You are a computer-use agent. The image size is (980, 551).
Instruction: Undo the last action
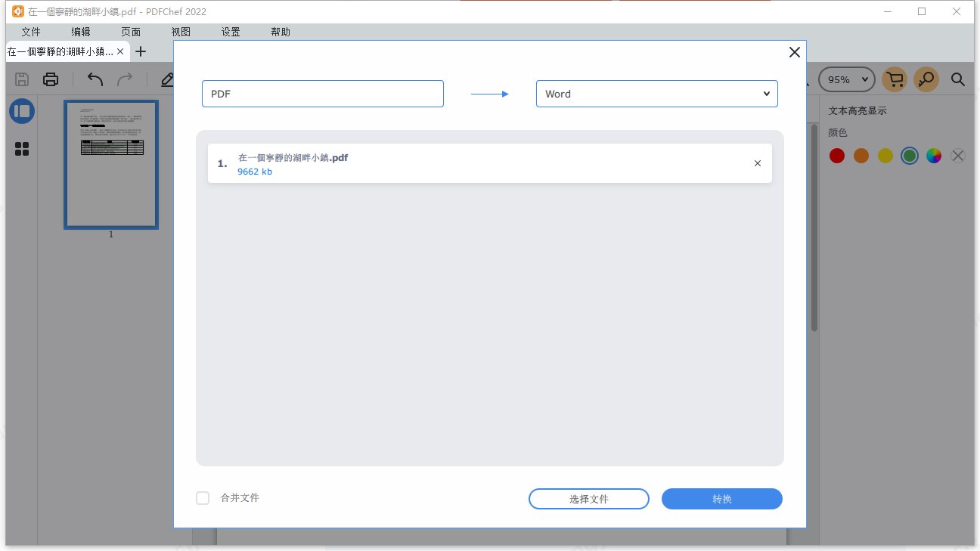tap(94, 79)
